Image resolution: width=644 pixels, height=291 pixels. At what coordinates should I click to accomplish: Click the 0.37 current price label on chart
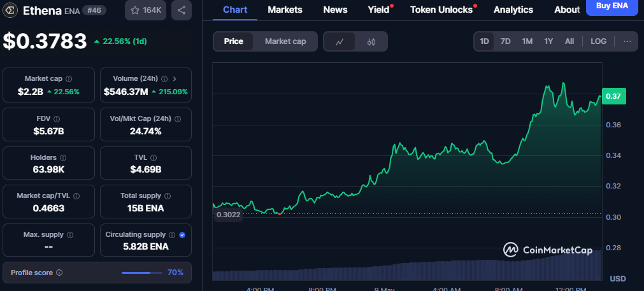(613, 96)
